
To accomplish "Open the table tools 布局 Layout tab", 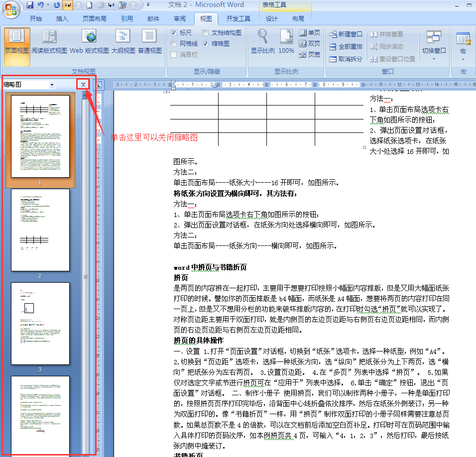I will [298, 19].
